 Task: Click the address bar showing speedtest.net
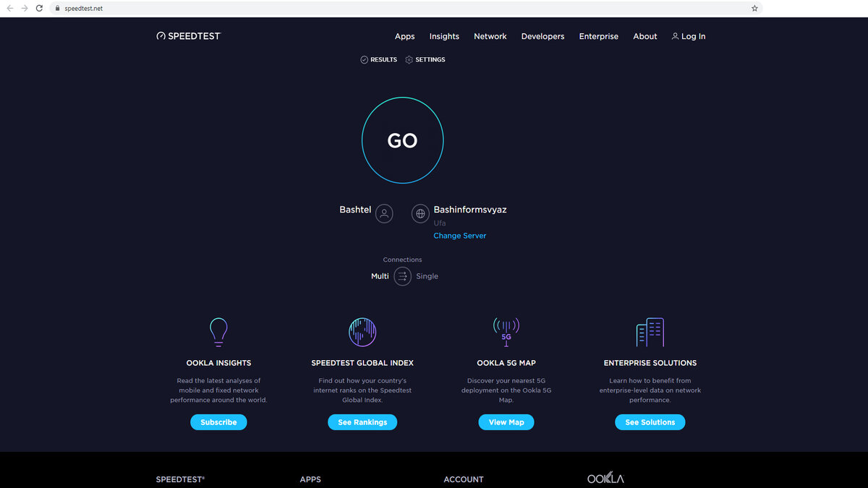pyautogui.click(x=407, y=9)
